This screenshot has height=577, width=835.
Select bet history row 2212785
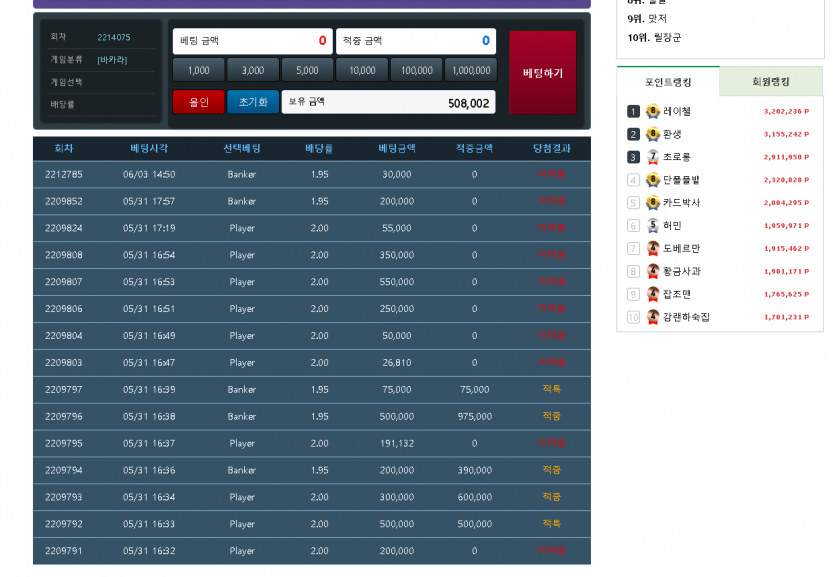tap(311, 174)
